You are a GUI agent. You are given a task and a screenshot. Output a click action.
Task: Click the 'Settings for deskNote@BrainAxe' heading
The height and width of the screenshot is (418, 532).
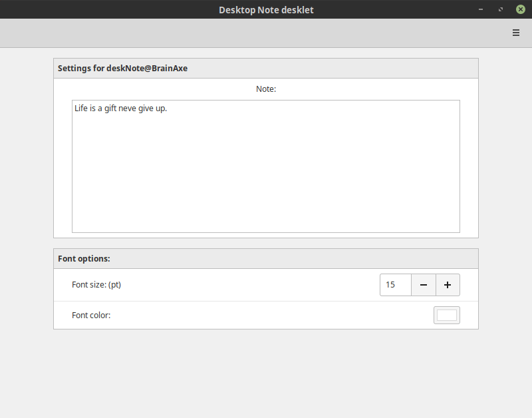(x=122, y=69)
